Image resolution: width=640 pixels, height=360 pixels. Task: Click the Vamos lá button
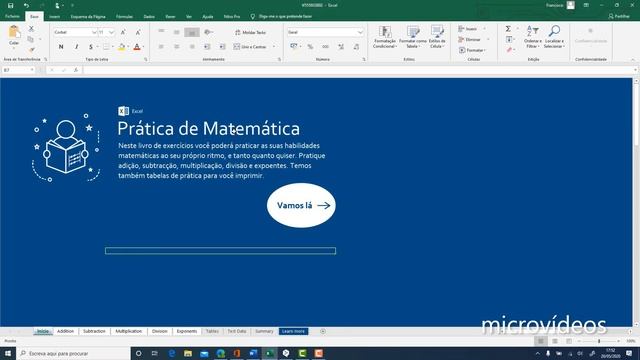pos(301,205)
